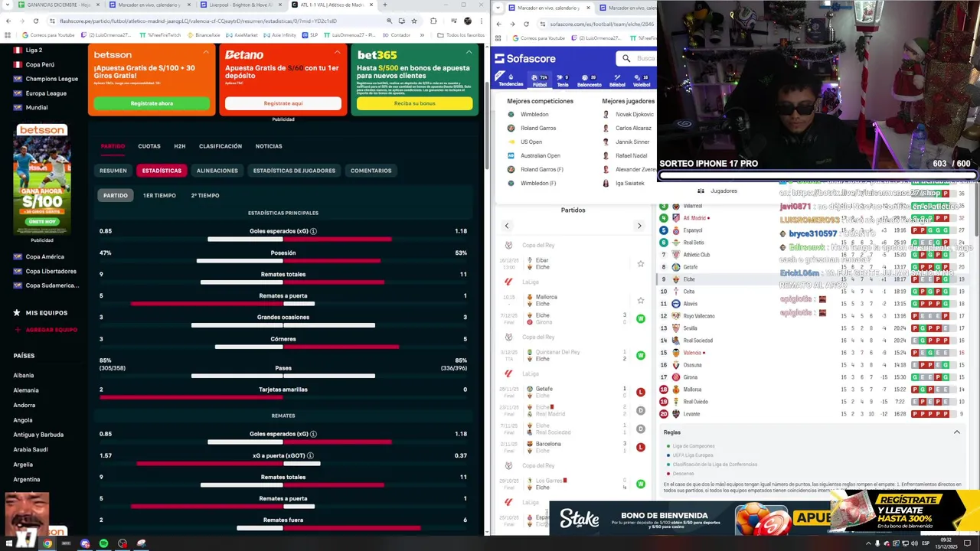Select the Resumen sub-tab
This screenshot has width=980, height=551.
tap(113, 171)
